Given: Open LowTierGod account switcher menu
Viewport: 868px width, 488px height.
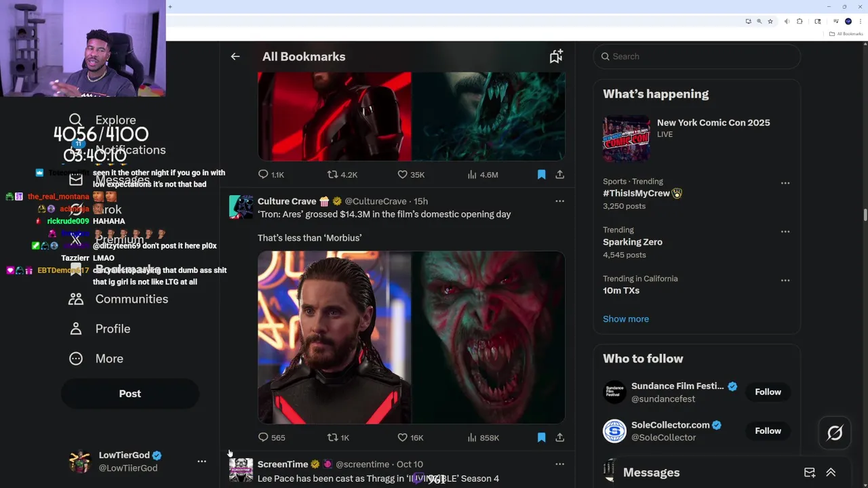Looking at the screenshot, I should point(201,462).
